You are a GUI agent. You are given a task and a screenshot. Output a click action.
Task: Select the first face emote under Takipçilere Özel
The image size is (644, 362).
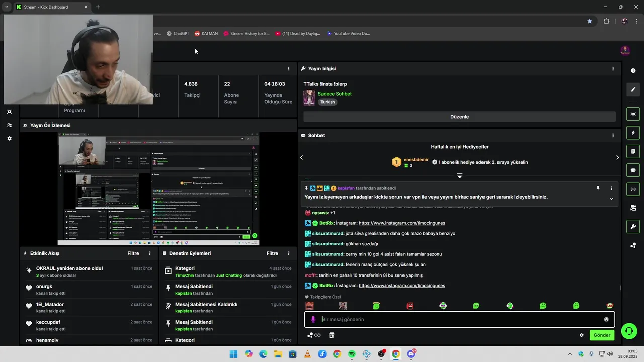coord(309,306)
